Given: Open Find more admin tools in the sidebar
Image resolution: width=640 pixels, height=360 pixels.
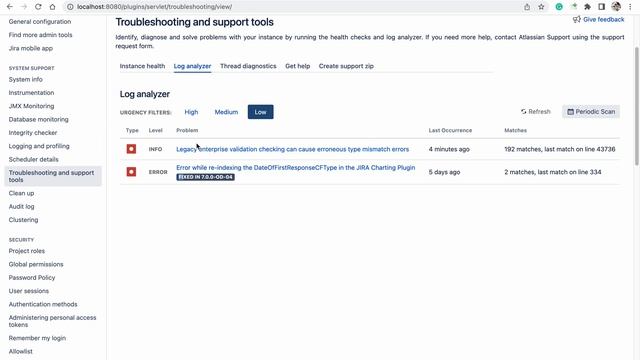Looking at the screenshot, I should coord(40,35).
